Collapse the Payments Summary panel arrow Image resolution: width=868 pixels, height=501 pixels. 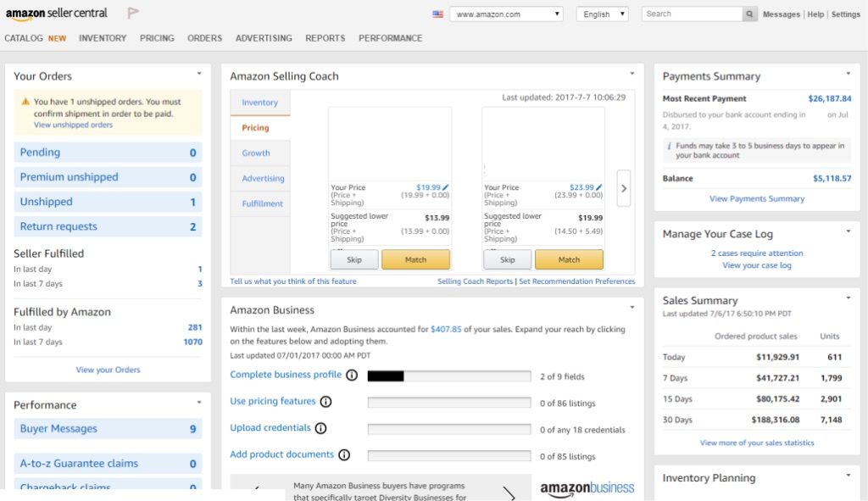[x=848, y=74]
